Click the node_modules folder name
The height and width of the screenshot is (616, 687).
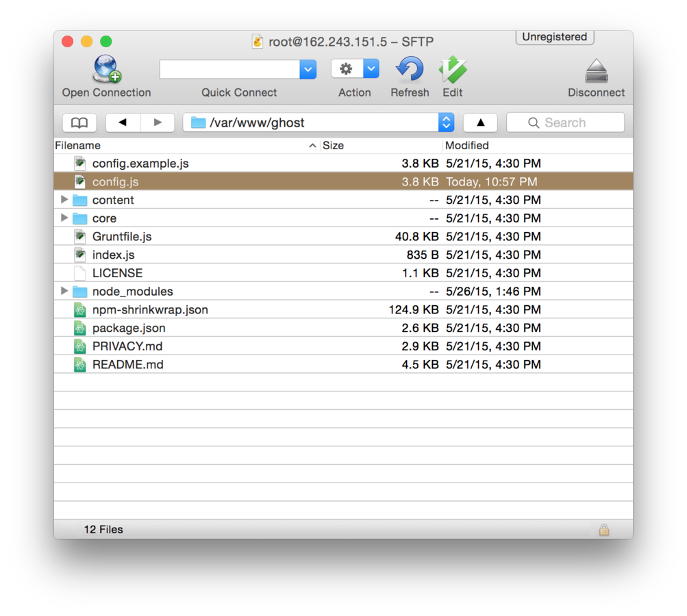133,292
